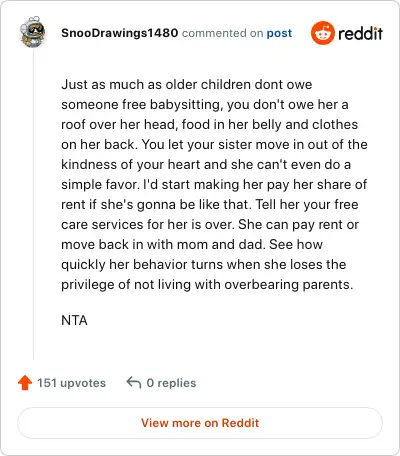This screenshot has height=456, width=400.
Task: Click the SnooDrawings1480 avatar image
Action: pos(32,32)
